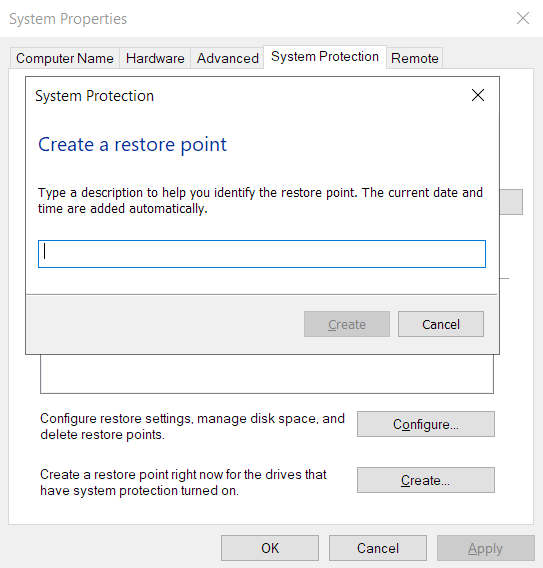Screen dimensions: 543x568
Task: Cancel the Create a restore point dialog
Action: point(441,324)
